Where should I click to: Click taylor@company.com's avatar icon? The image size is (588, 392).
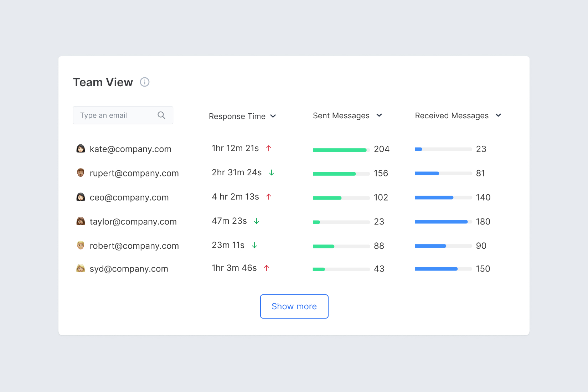click(x=81, y=221)
